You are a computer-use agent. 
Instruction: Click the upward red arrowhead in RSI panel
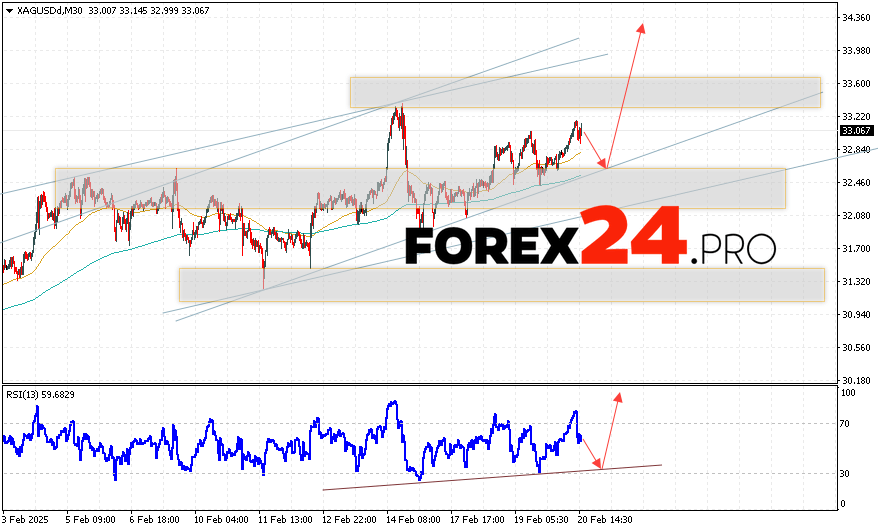(619, 397)
